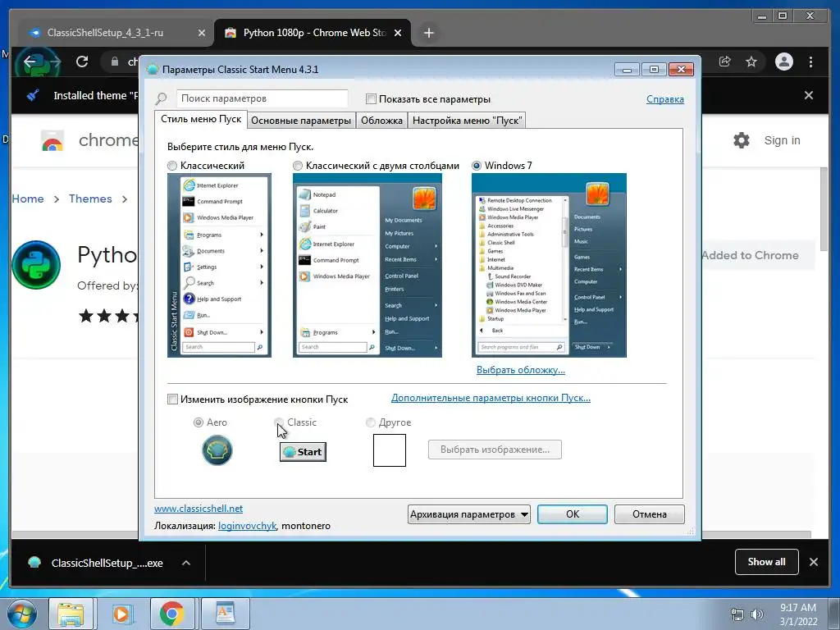840x630 pixels.
Task: Click the Aero shell start button image
Action: pos(217,450)
